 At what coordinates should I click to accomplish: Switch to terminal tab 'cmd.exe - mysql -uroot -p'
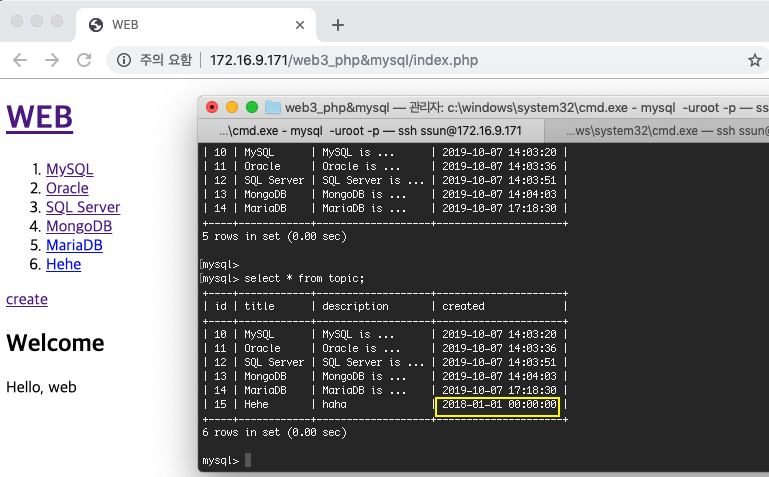(371, 131)
